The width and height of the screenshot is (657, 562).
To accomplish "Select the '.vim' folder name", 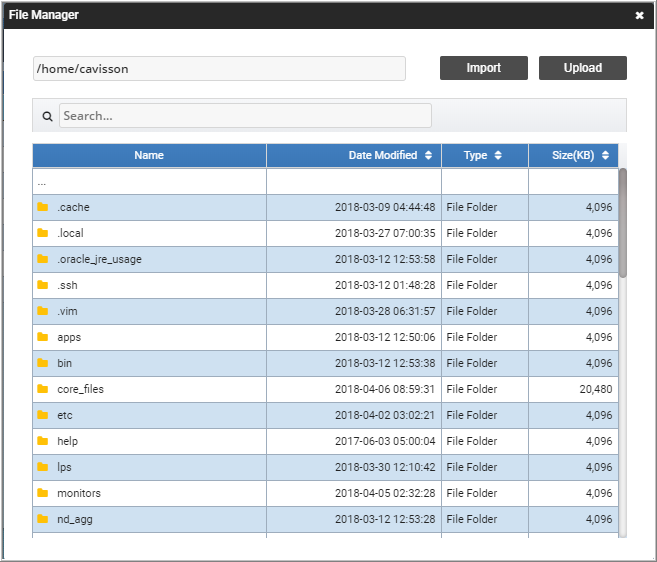I will coord(67,311).
